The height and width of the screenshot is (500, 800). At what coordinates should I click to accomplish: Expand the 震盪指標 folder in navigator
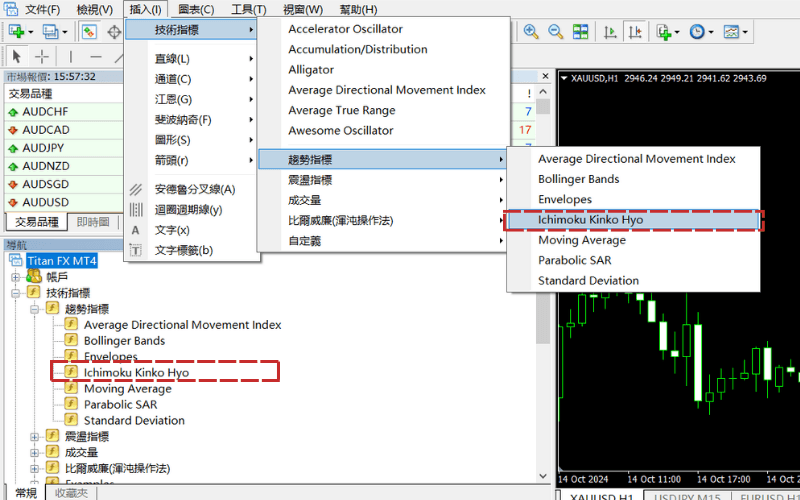tap(35, 437)
